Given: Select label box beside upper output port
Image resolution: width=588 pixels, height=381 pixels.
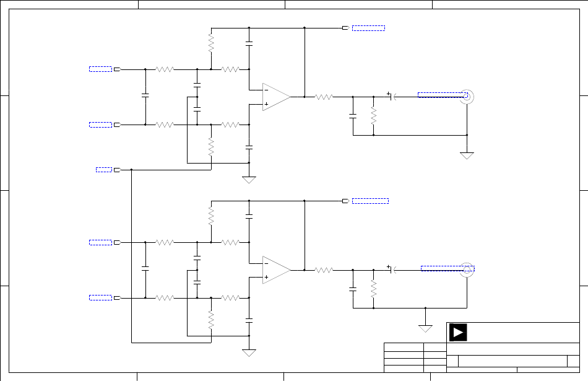Looking at the screenshot, I should pos(368,28).
